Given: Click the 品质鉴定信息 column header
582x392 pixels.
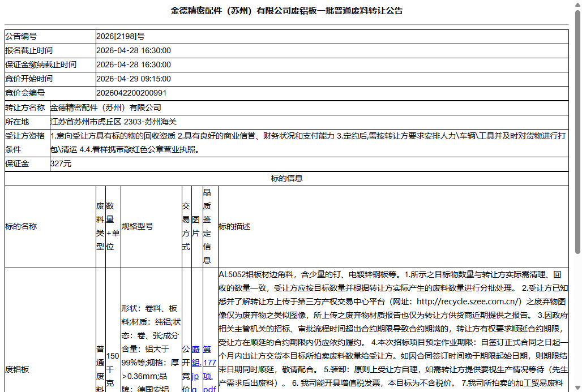Looking at the screenshot, I should point(210,227).
